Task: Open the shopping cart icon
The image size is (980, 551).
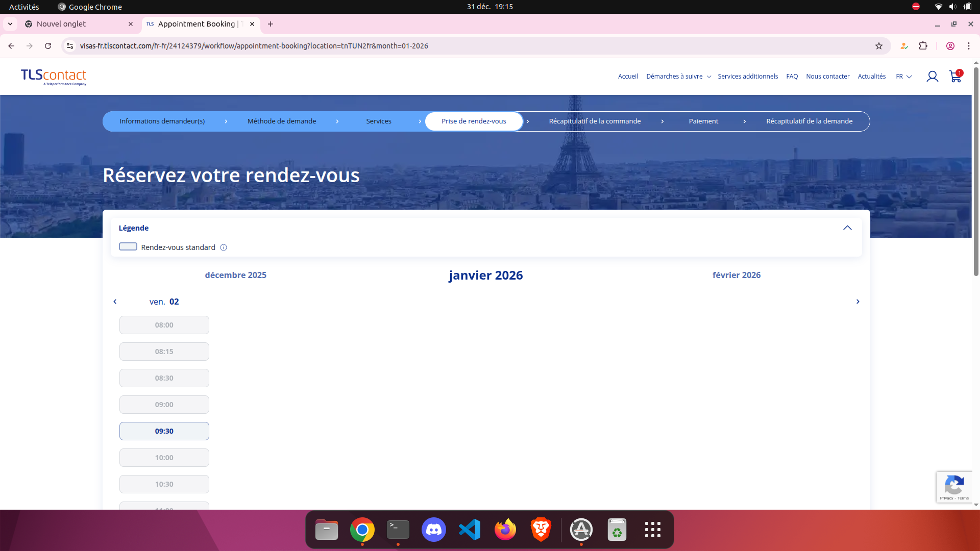Action: click(x=955, y=76)
